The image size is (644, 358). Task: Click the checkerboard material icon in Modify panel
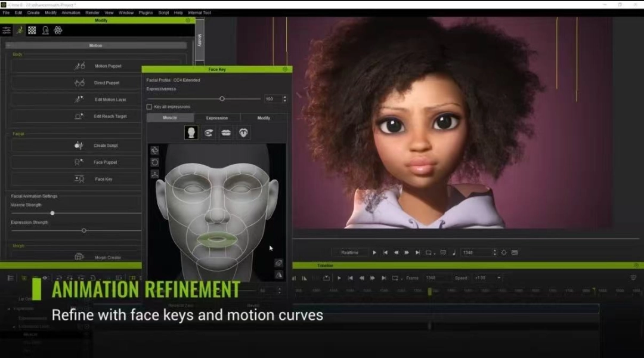(x=32, y=30)
